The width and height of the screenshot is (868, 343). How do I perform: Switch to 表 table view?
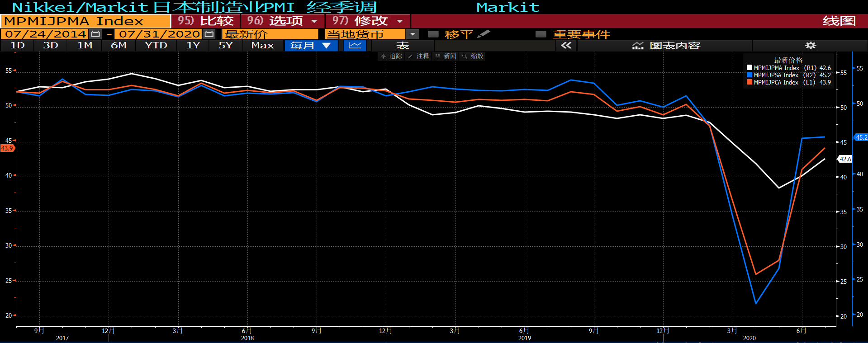[x=402, y=45]
